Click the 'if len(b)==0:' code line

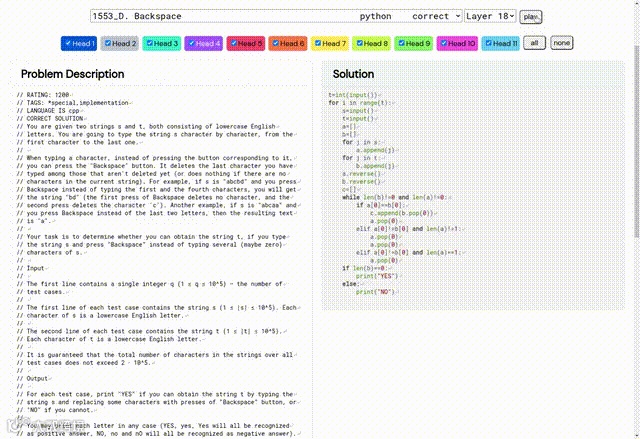364,268
